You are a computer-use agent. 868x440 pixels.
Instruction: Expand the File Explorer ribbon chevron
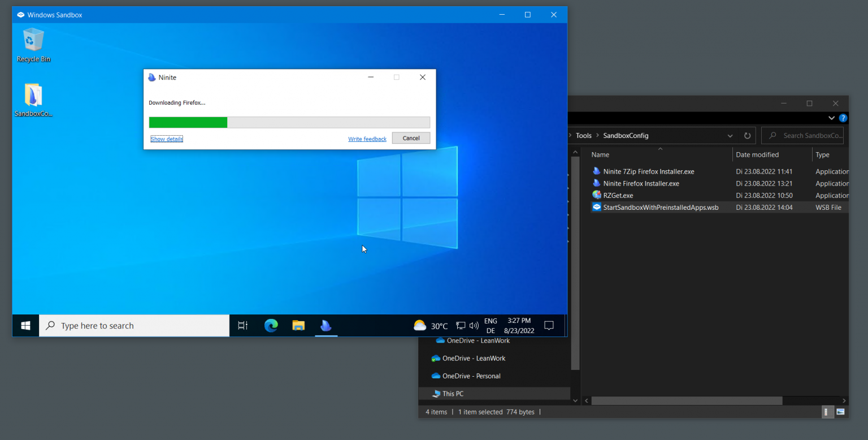[x=831, y=118]
